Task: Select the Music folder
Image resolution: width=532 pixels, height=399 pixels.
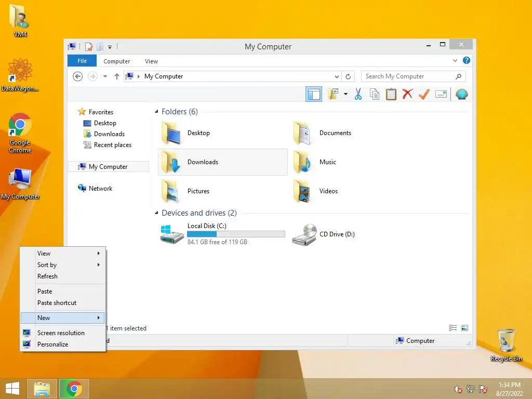Action: coord(354,162)
